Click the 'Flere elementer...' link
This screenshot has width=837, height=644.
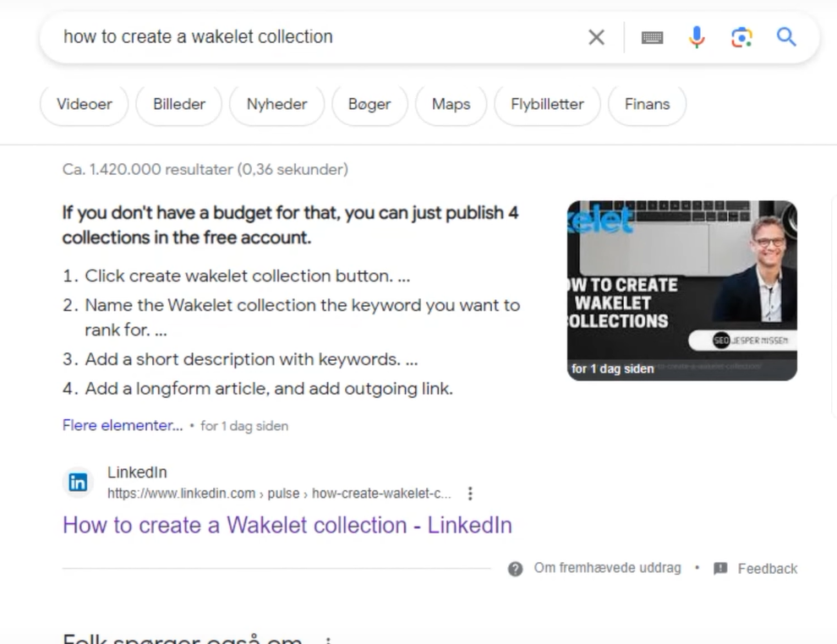tap(123, 425)
